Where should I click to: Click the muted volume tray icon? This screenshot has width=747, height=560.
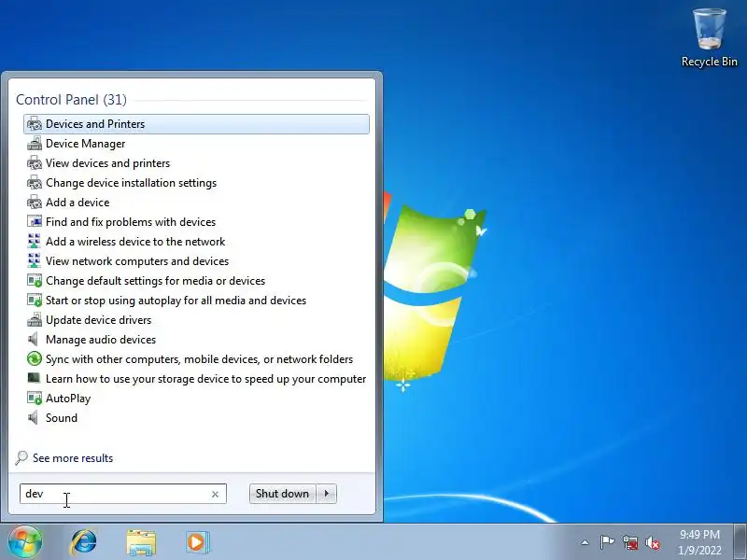653,542
